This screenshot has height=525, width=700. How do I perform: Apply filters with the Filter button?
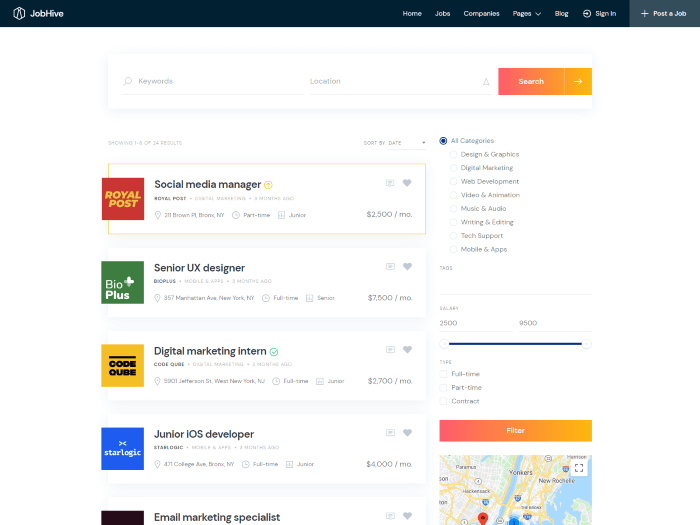click(516, 430)
